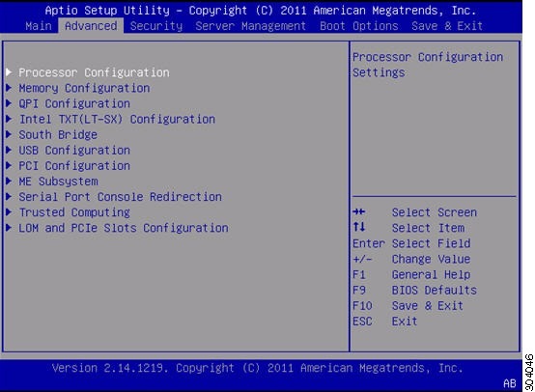This screenshot has width=535, height=392.
Task: Open PCI Configuration submenu
Action: click(74, 166)
